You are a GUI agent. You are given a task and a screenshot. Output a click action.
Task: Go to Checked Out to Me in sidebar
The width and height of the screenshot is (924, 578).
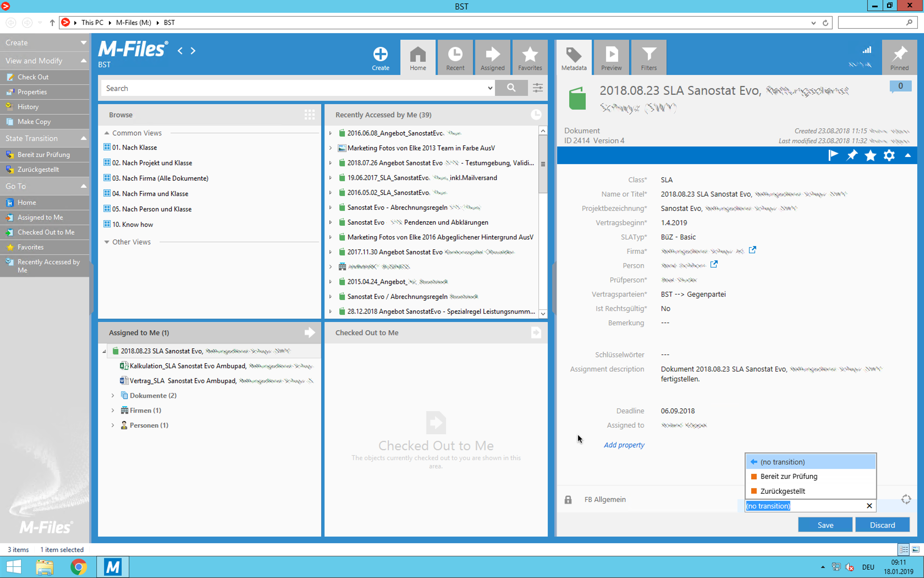45,232
